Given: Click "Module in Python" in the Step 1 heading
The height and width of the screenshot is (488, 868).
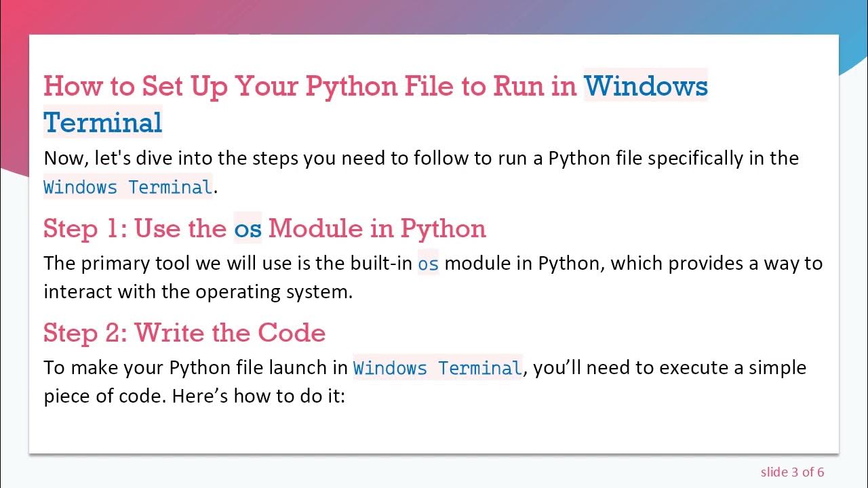Looking at the screenshot, I should (377, 228).
